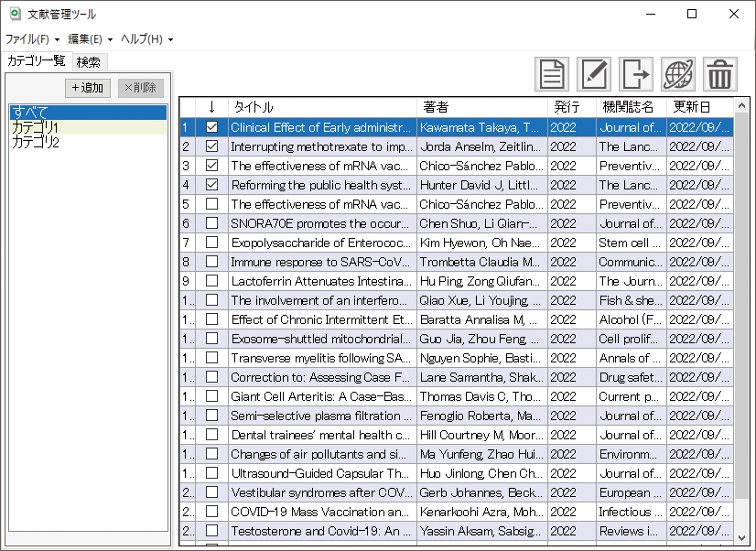Open the ヘルプ(H) menu dropdown
This screenshot has height=551, width=756.
(x=146, y=39)
